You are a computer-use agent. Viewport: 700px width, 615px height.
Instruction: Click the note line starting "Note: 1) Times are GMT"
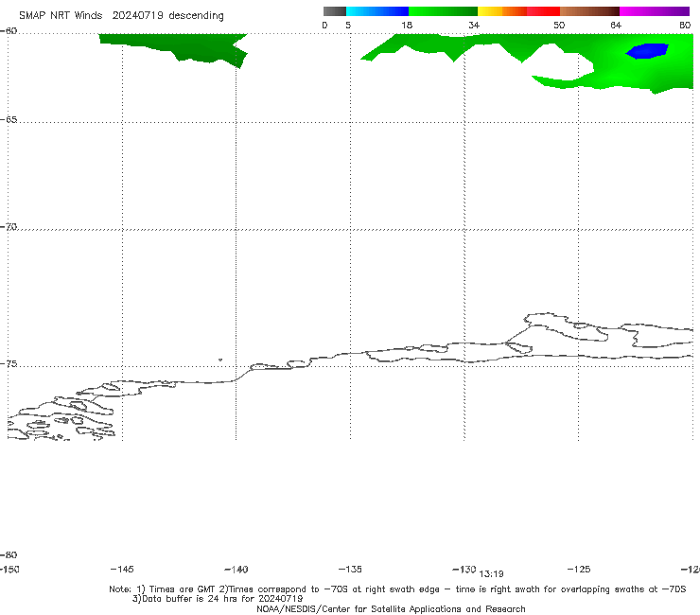397,589
